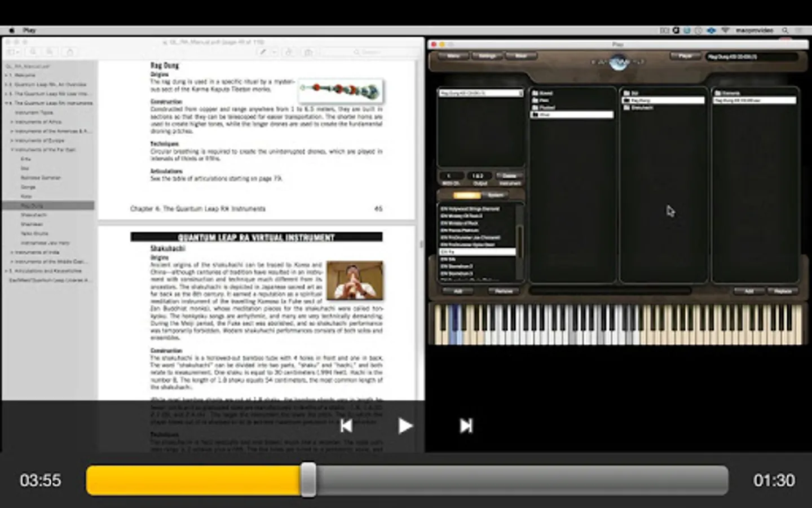Image resolution: width=812 pixels, height=508 pixels.
Task: Click the video progress slider handle
Action: click(308, 480)
